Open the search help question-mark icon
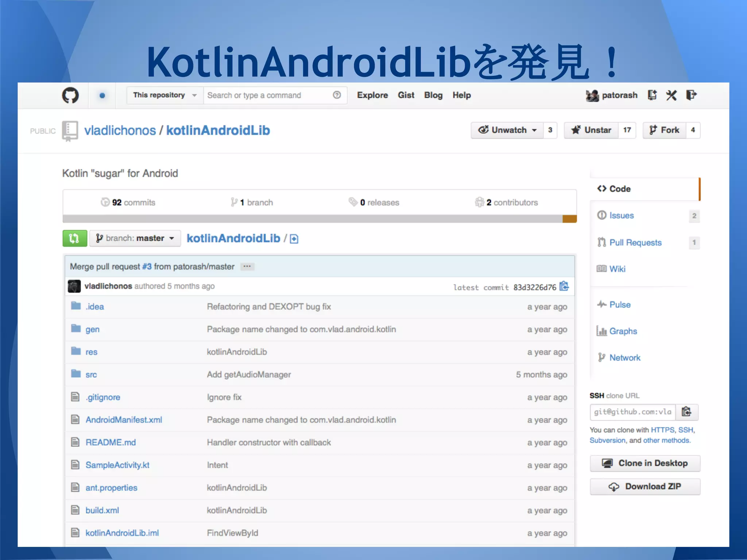Viewport: 747px width, 560px height. click(x=337, y=95)
